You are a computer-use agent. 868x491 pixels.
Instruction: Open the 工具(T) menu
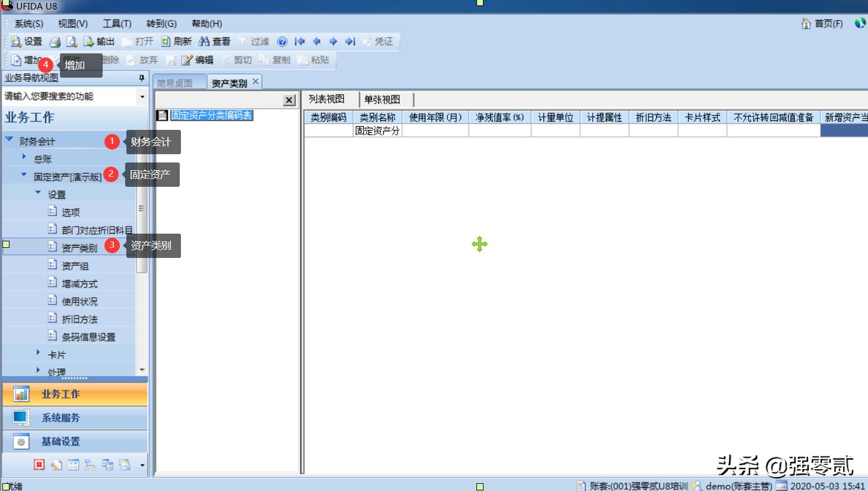tap(116, 24)
